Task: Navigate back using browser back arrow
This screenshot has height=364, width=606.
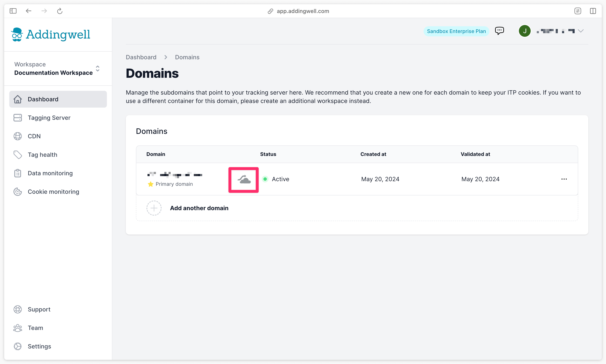Action: click(28, 11)
